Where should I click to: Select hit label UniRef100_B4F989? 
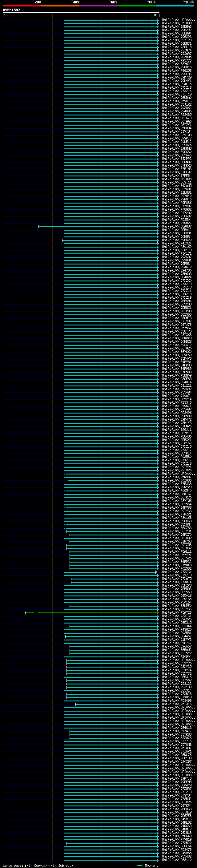coord(177,369)
